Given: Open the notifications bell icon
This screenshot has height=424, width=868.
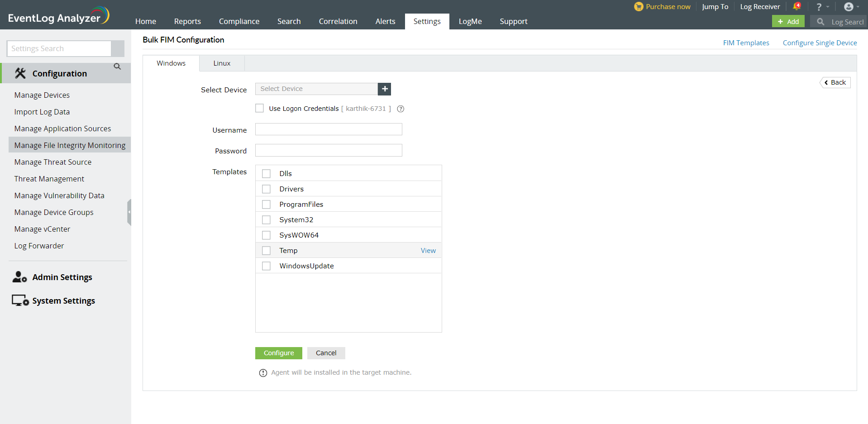Looking at the screenshot, I should [x=796, y=6].
